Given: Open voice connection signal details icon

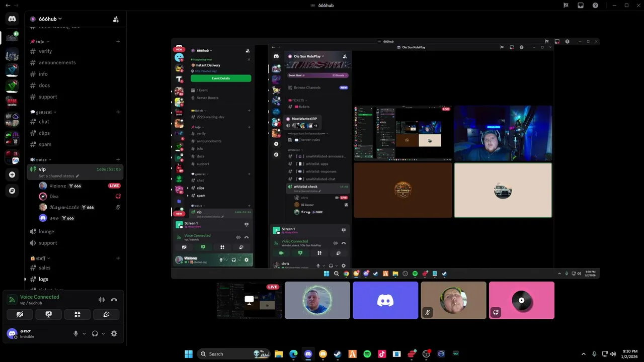Looking at the screenshot, I should 12,300.
